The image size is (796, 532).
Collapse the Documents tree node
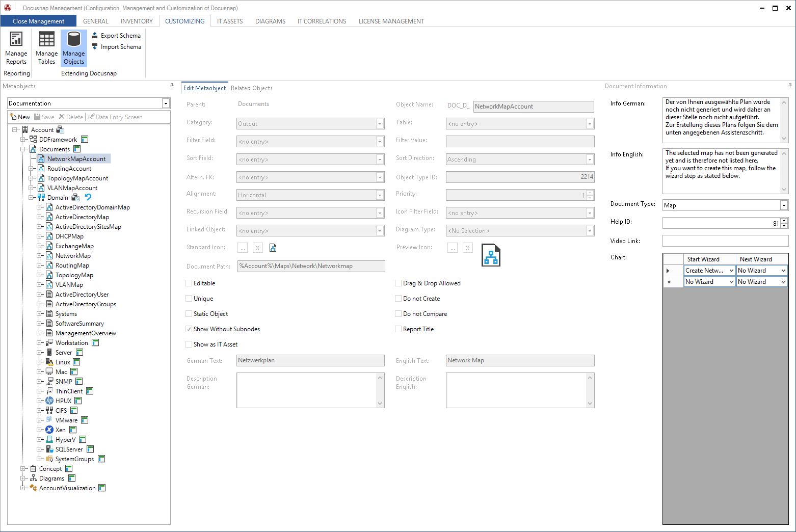[x=23, y=149]
